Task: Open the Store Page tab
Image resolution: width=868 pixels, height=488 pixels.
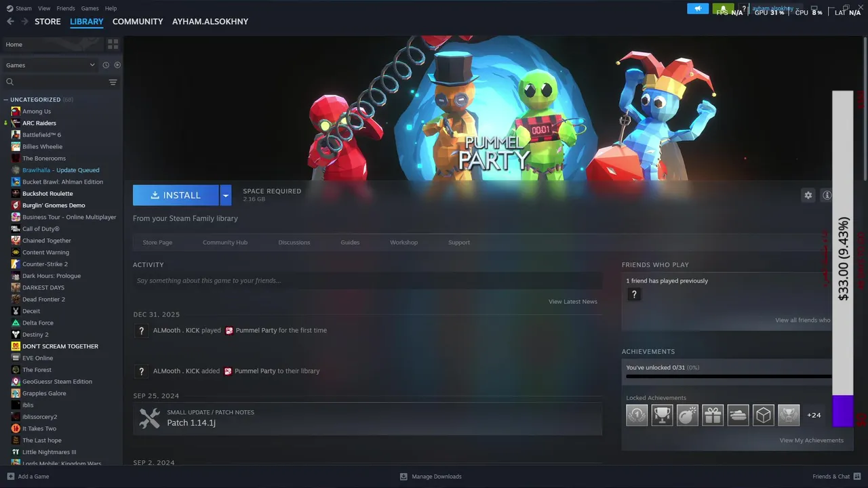Action: click(x=157, y=243)
